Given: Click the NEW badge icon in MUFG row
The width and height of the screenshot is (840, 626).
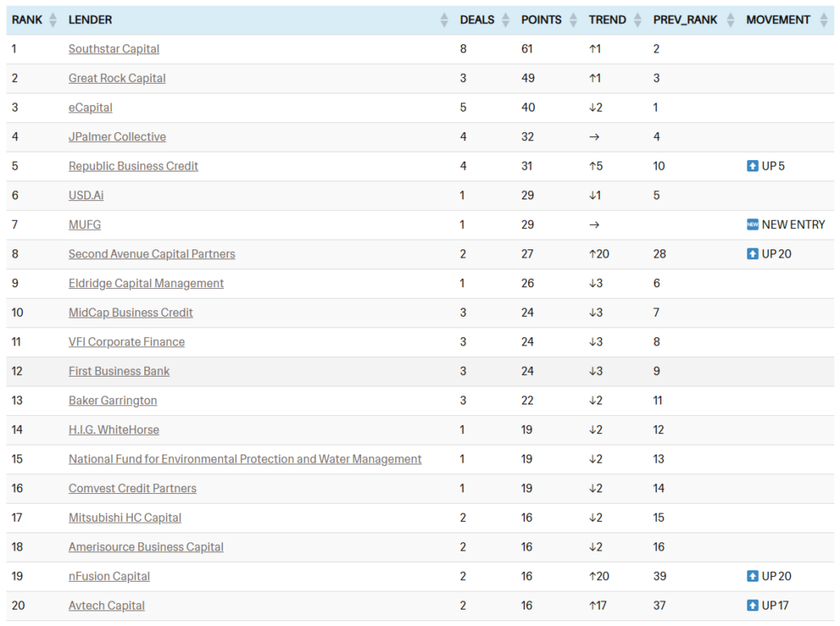Looking at the screenshot, I should (x=752, y=225).
